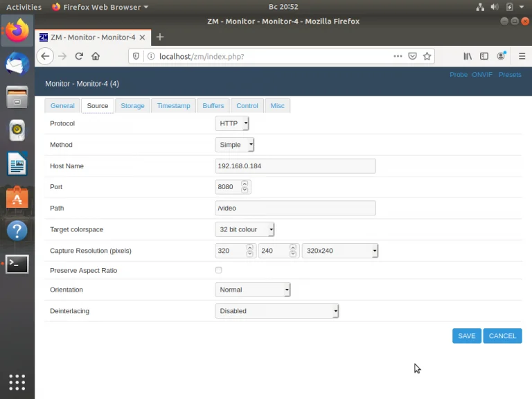Open the Orientation dropdown set to Normal
This screenshot has width=532, height=399.
coord(253,290)
